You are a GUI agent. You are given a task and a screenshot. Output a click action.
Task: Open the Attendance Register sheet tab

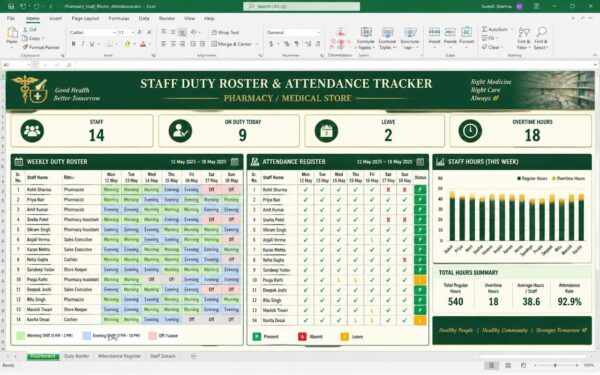click(119, 356)
